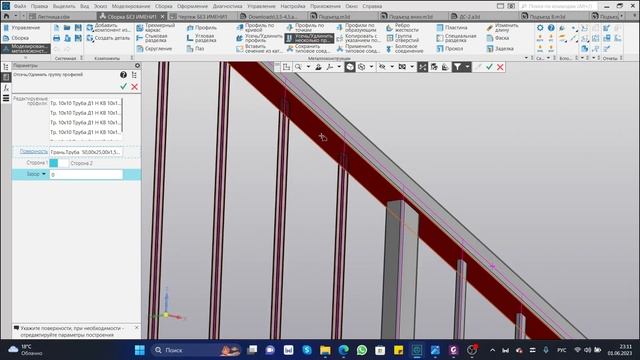The image size is (640, 360).
Task: Open the Правка menu
Action: click(39, 6)
